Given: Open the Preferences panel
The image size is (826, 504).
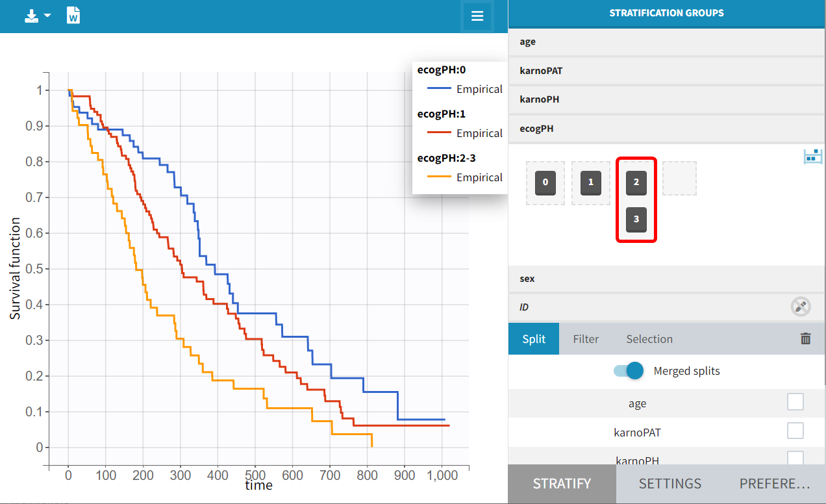Looking at the screenshot, I should (774, 484).
